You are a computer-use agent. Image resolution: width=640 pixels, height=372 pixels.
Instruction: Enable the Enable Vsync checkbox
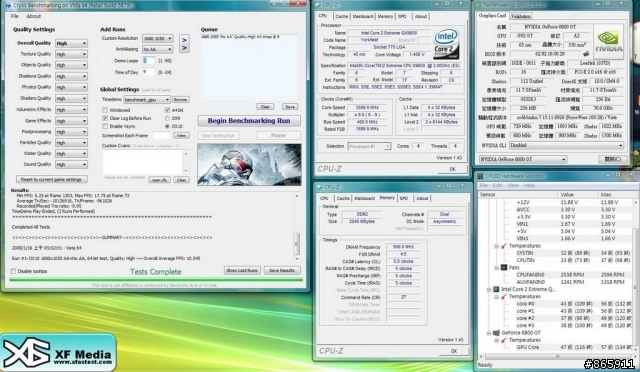point(105,126)
